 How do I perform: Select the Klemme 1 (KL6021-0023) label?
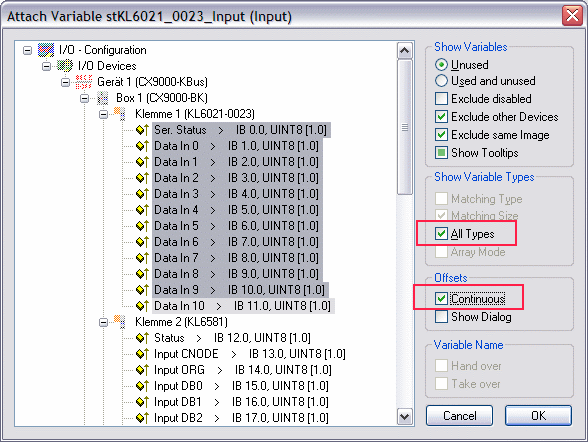point(195,114)
